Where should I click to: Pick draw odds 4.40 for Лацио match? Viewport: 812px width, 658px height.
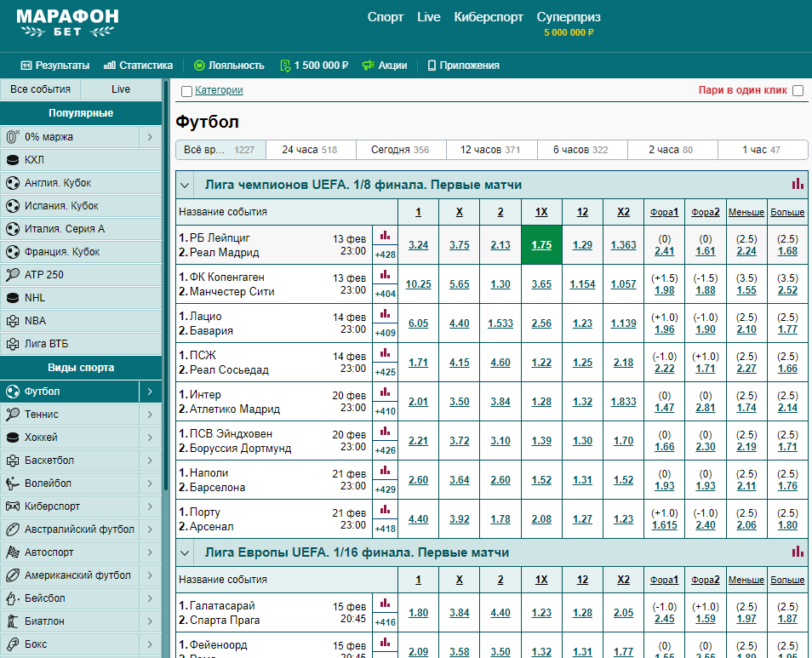[460, 323]
